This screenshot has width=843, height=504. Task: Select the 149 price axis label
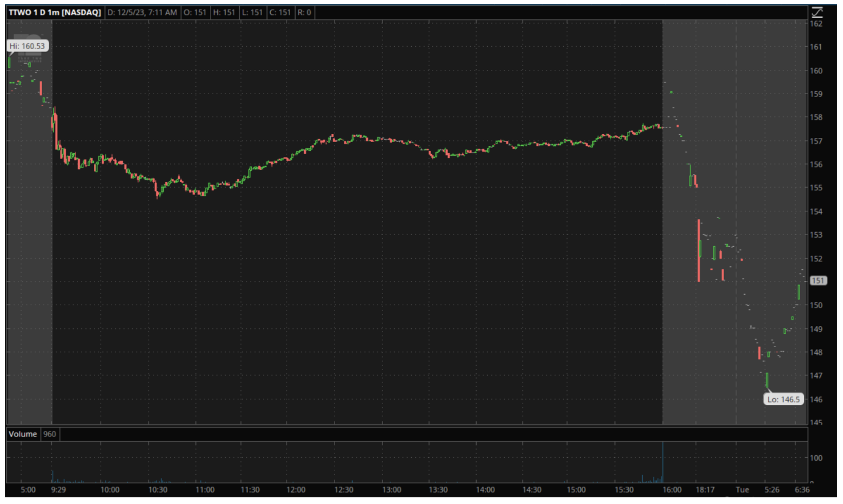[816, 329]
